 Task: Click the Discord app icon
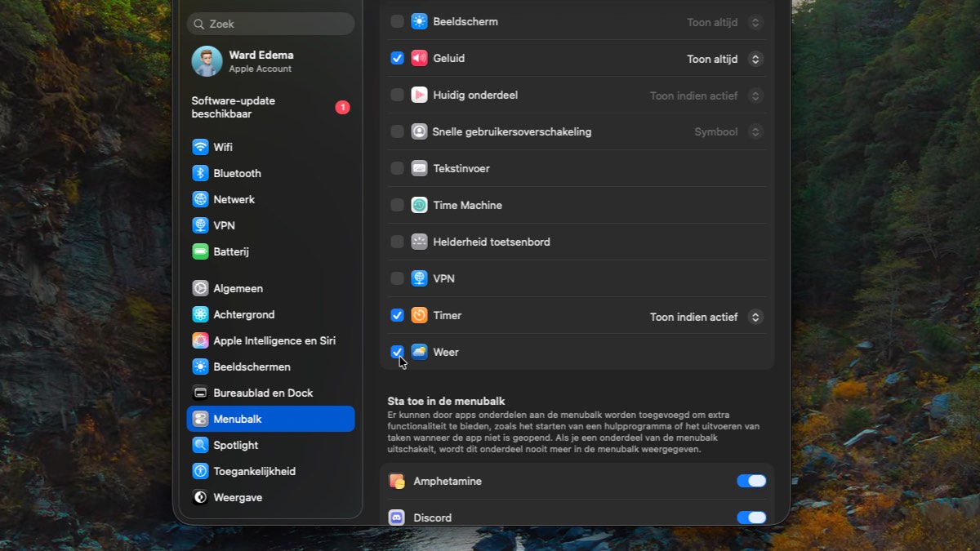click(397, 518)
